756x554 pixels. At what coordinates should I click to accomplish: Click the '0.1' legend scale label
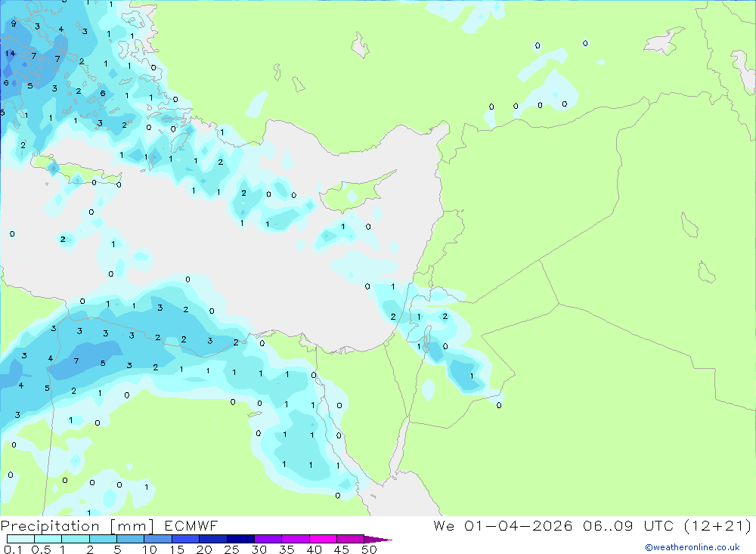(13, 549)
